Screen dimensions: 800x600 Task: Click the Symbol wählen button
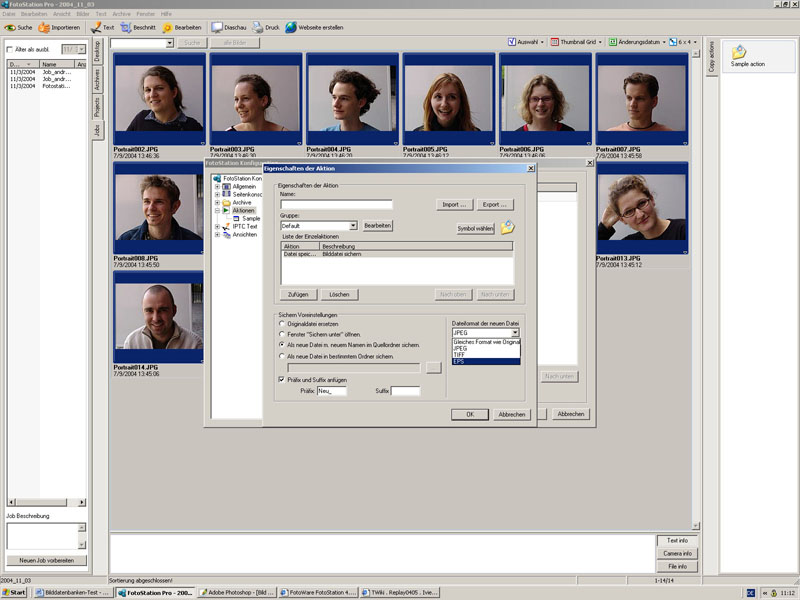pyautogui.click(x=476, y=229)
